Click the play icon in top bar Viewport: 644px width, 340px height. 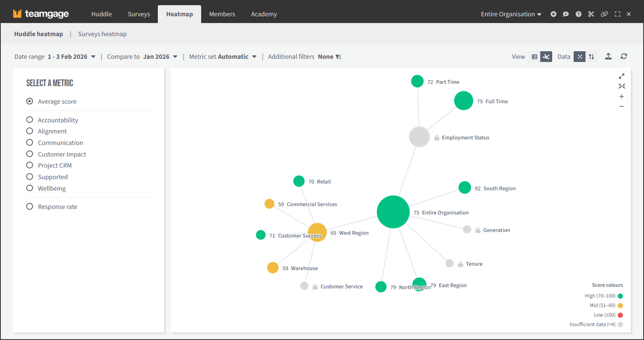pos(553,14)
